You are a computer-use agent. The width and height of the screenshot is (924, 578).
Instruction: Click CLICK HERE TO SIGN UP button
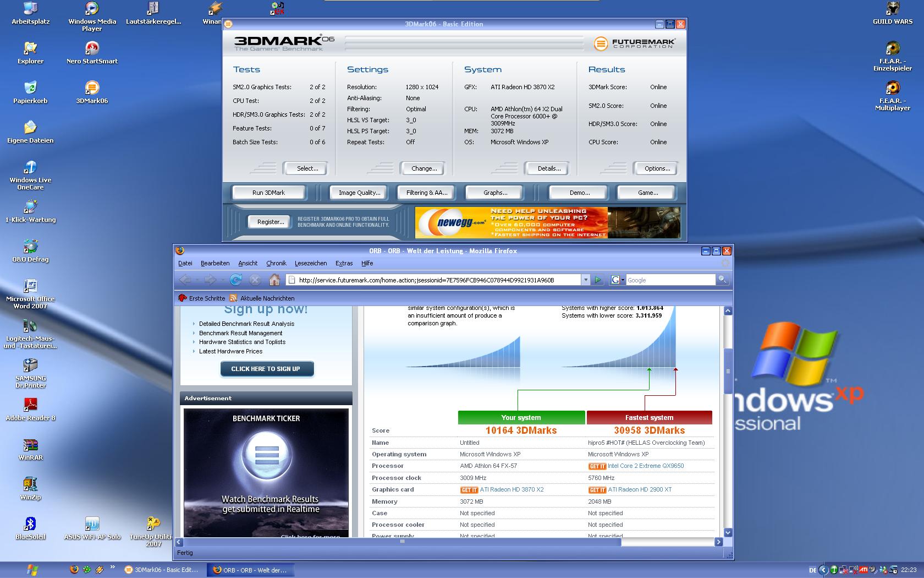click(267, 369)
